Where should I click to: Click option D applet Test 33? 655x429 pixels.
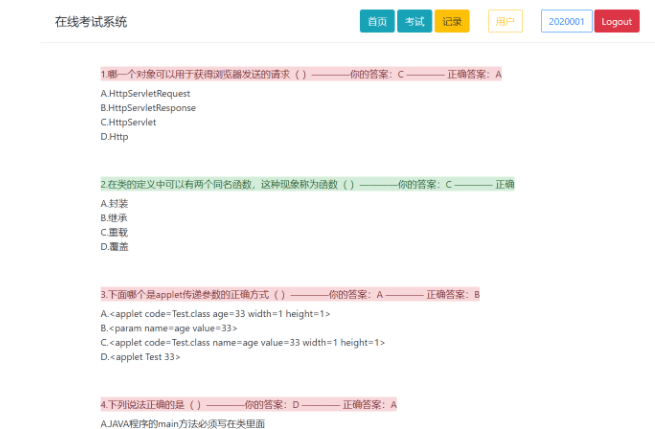coord(140,357)
